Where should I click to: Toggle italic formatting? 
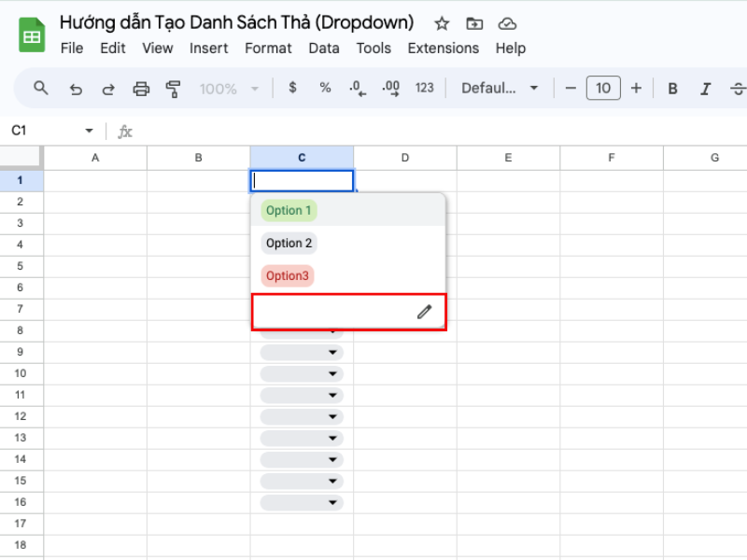[x=706, y=89]
